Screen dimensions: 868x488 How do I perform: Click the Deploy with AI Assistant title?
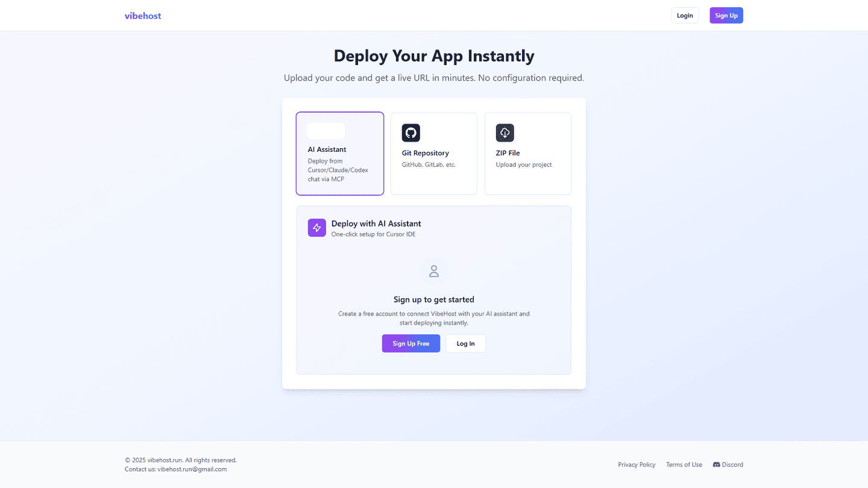pyautogui.click(x=376, y=224)
